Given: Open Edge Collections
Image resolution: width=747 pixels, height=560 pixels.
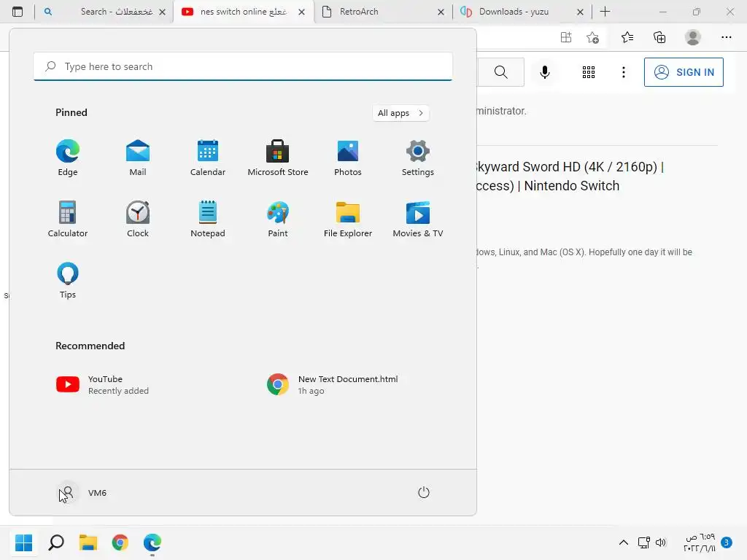Looking at the screenshot, I should pos(659,38).
